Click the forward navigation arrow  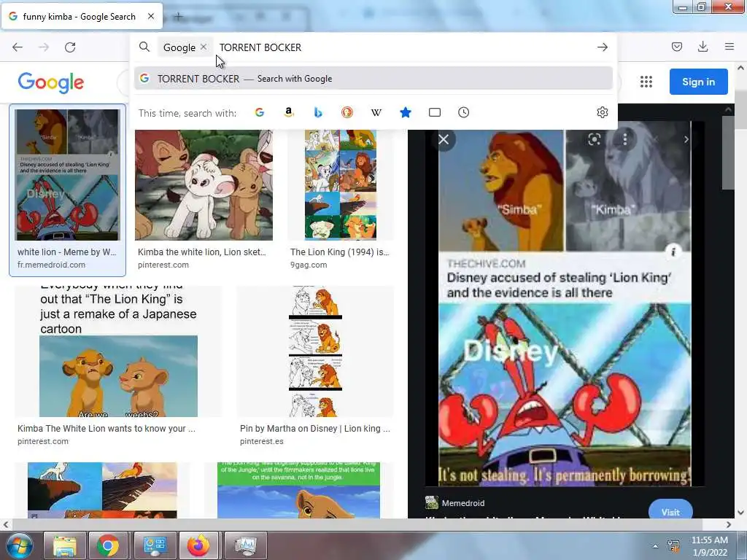click(x=44, y=47)
